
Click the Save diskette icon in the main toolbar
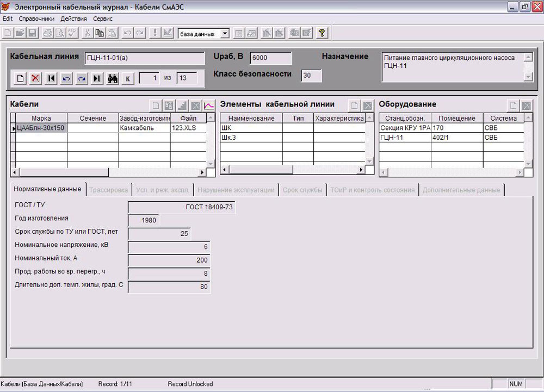click(x=32, y=33)
